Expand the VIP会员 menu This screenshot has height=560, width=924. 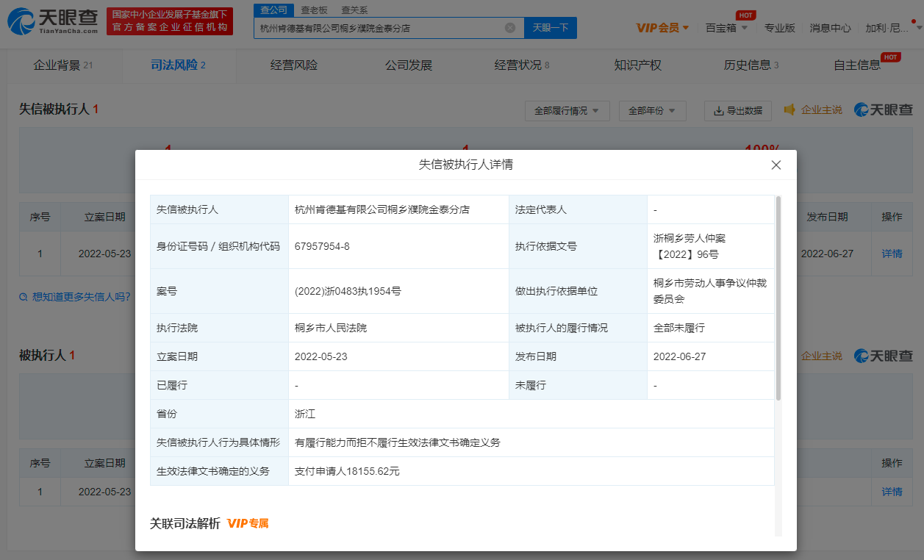pos(662,28)
